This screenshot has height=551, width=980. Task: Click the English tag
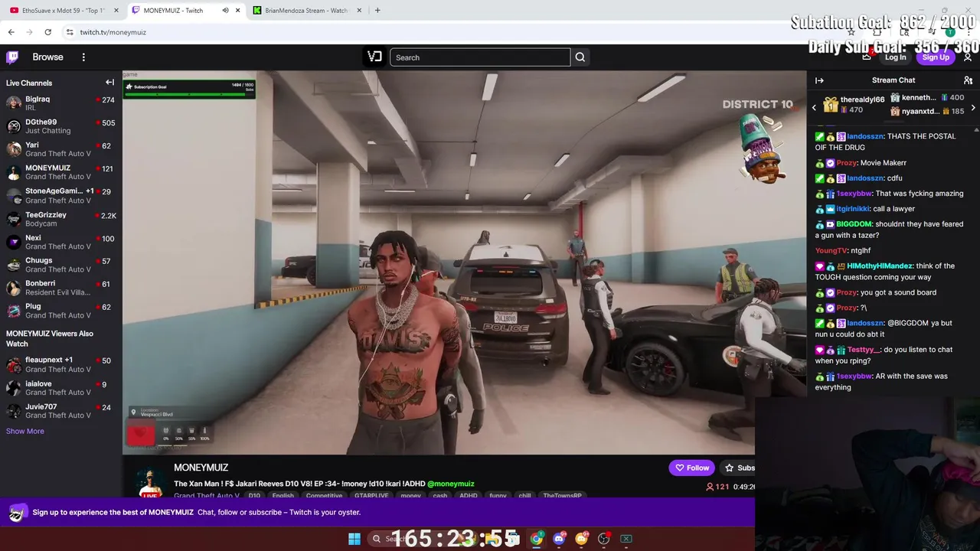[x=283, y=496]
